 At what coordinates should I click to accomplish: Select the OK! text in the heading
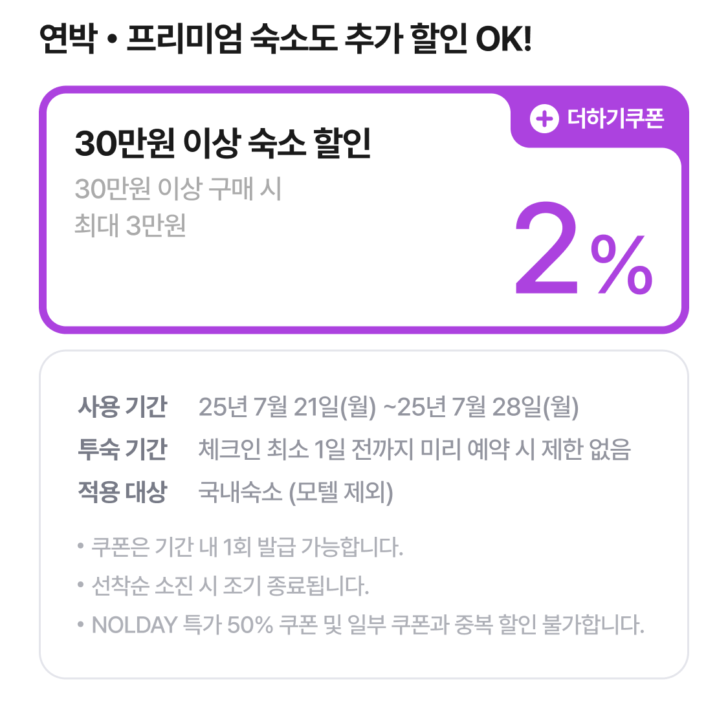tap(504, 39)
